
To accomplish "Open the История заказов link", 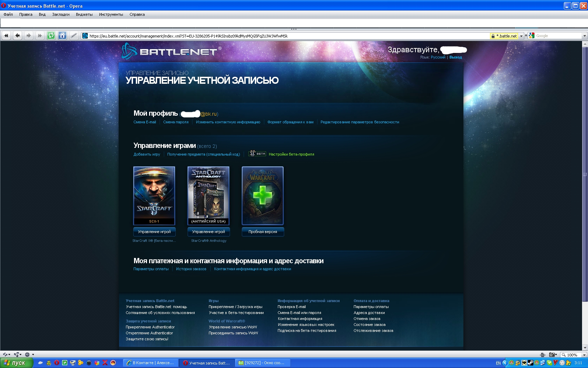I will (x=191, y=269).
